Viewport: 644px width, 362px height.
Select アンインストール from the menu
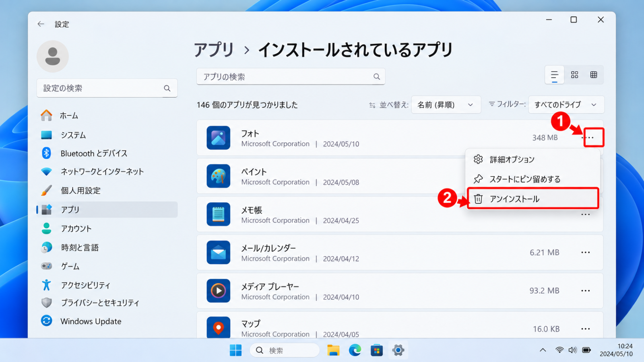click(533, 199)
